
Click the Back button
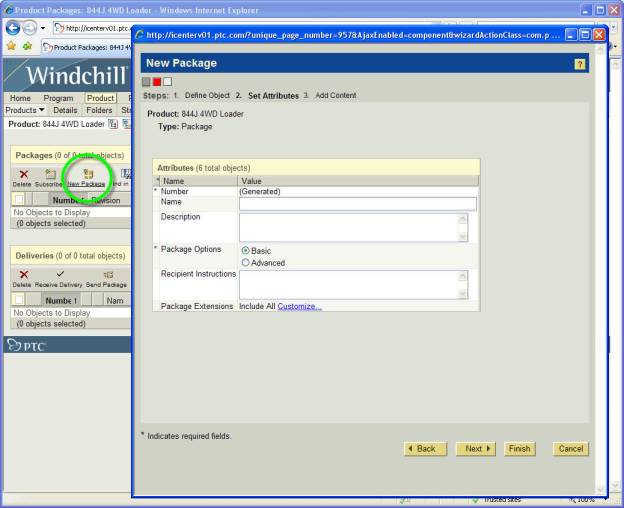pyautogui.click(x=425, y=449)
